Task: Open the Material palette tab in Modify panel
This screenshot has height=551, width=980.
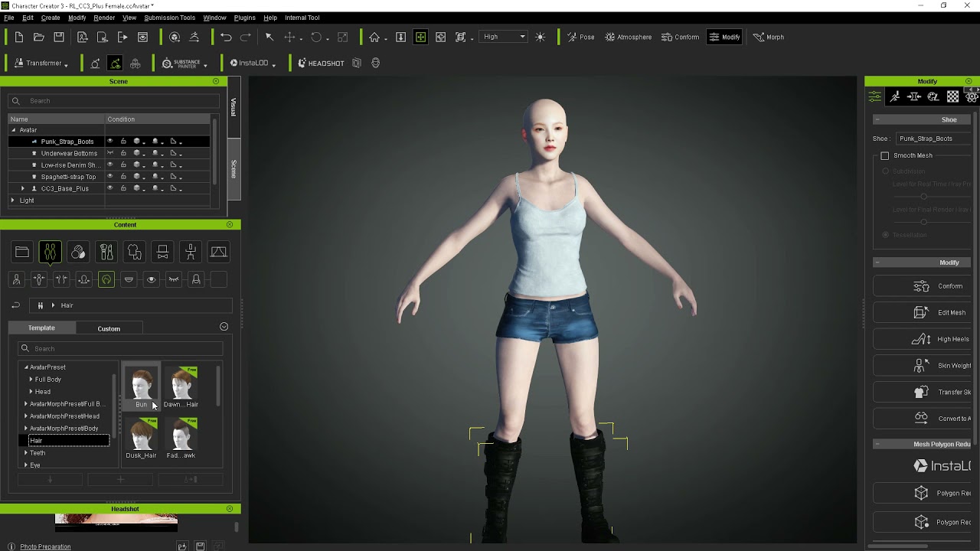Action: (933, 96)
